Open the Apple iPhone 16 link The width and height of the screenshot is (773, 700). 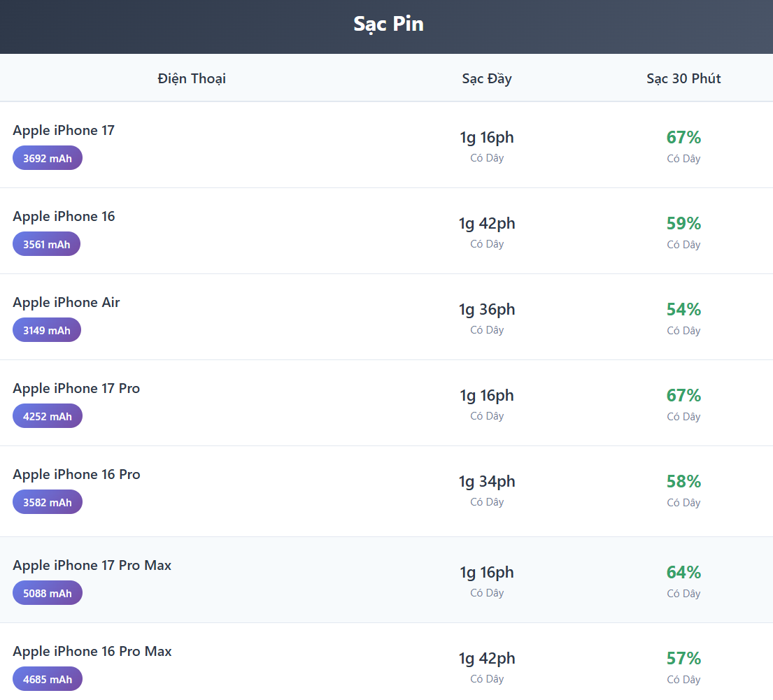pyautogui.click(x=64, y=216)
